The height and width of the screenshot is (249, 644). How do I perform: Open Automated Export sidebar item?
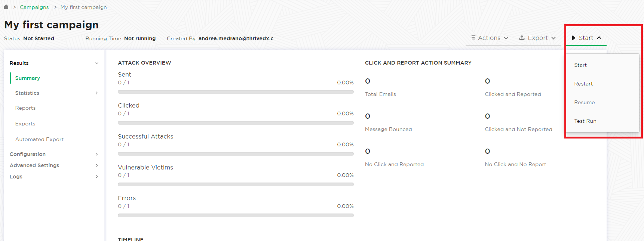coord(39,139)
